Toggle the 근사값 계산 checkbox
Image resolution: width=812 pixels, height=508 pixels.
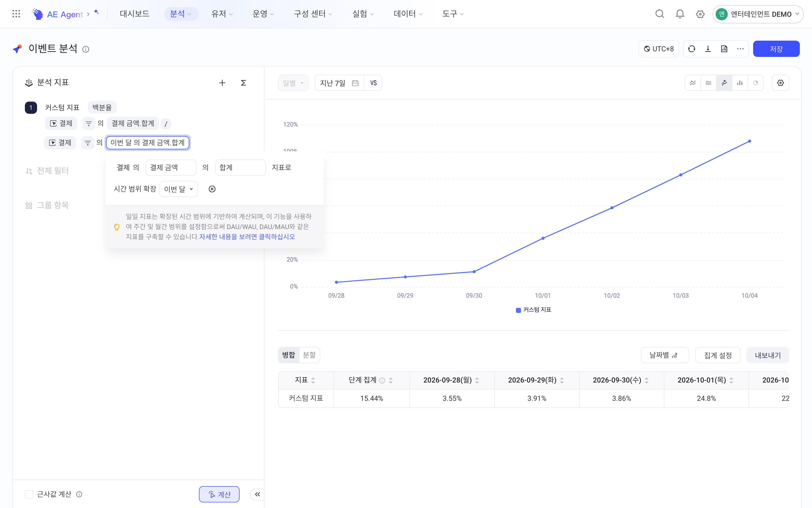[29, 494]
